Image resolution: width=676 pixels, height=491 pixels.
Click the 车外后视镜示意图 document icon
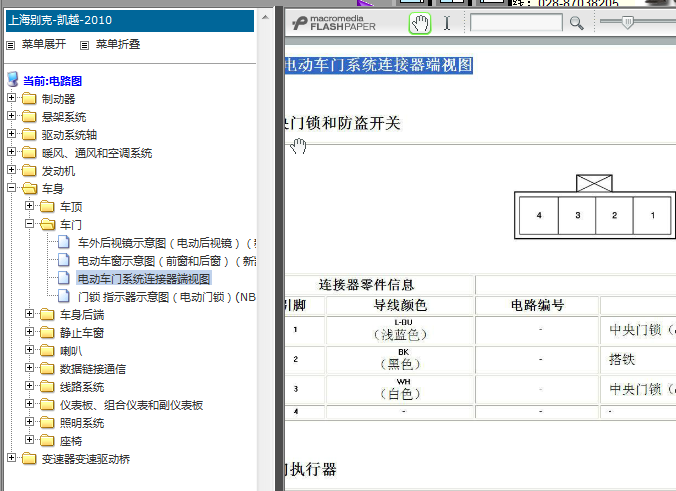click(x=64, y=242)
